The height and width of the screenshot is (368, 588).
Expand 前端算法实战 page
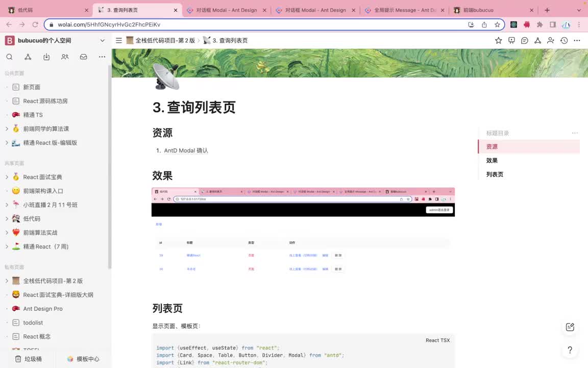click(7, 232)
